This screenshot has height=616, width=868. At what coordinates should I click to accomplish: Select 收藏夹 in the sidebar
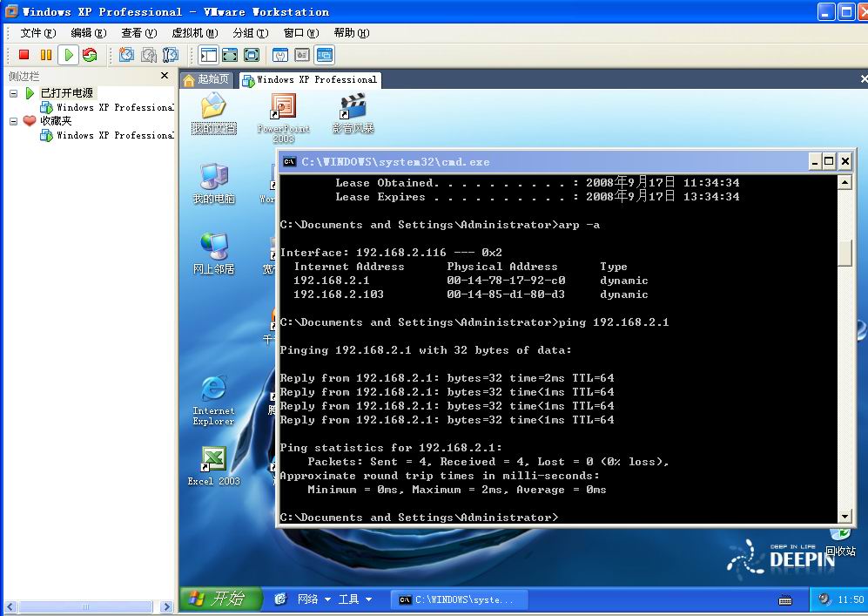(56, 121)
